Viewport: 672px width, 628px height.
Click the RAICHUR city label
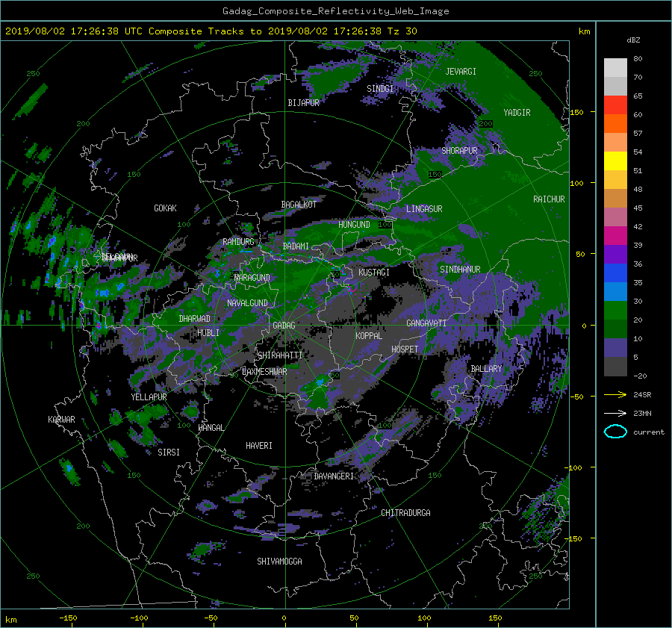[549, 199]
